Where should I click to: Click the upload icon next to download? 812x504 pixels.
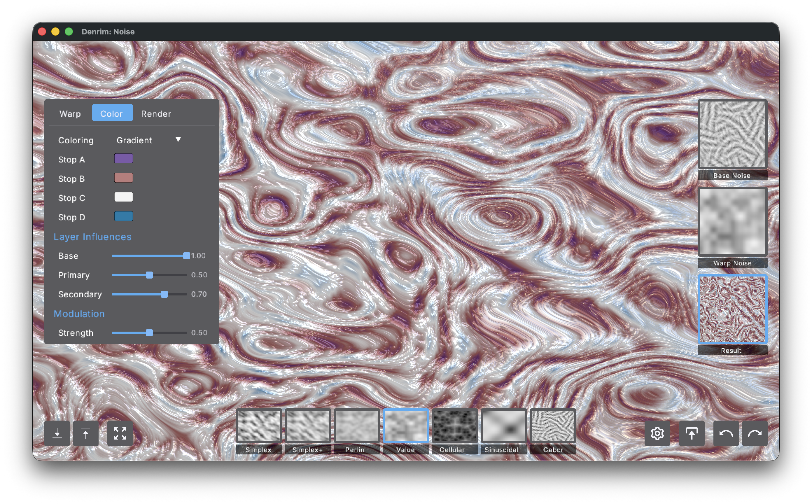(85, 433)
